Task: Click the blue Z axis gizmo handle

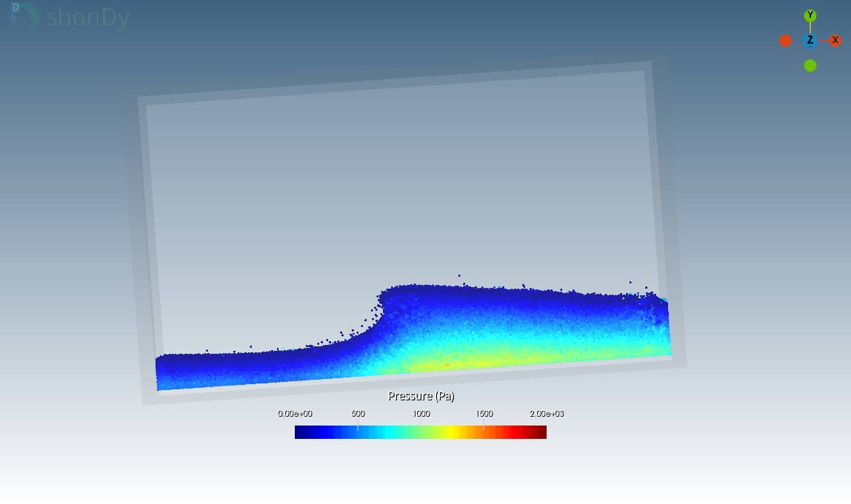Action: tap(810, 41)
